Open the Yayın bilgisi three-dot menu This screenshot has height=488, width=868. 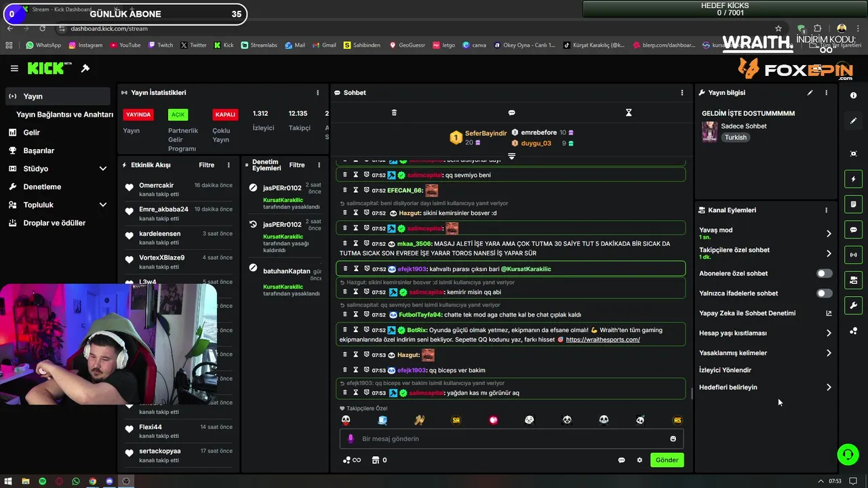(826, 92)
